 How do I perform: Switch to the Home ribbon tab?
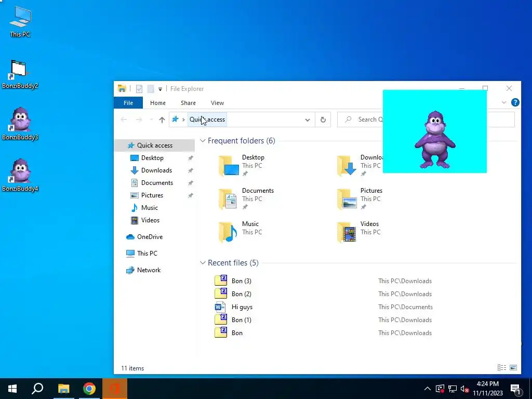tap(158, 103)
